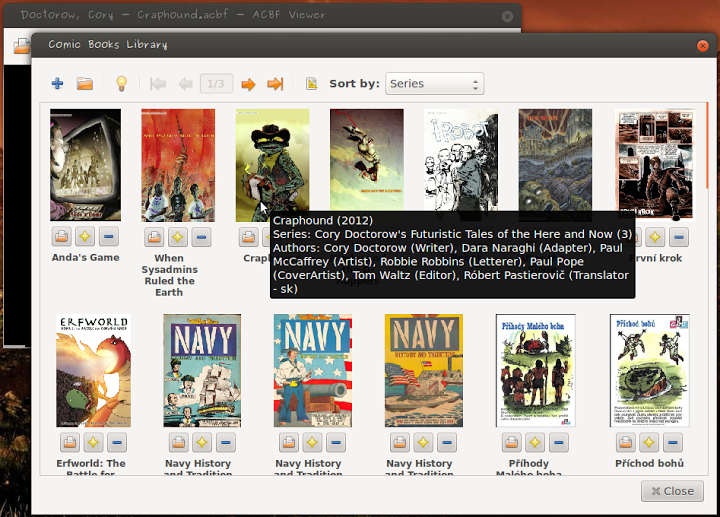720x517 pixels.
Task: Click the lightbulb icon in library toolbar
Action: click(x=121, y=84)
